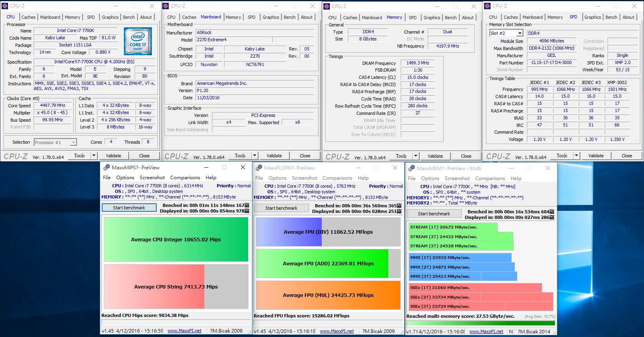This screenshot has width=644, height=337.
Task: Click the first CPU-Z window title icon
Action: [5, 6]
